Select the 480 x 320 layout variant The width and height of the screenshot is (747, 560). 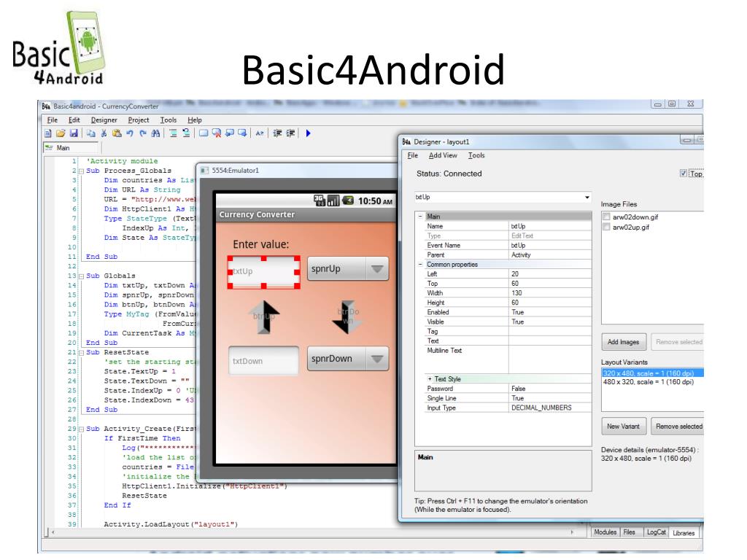pos(649,382)
